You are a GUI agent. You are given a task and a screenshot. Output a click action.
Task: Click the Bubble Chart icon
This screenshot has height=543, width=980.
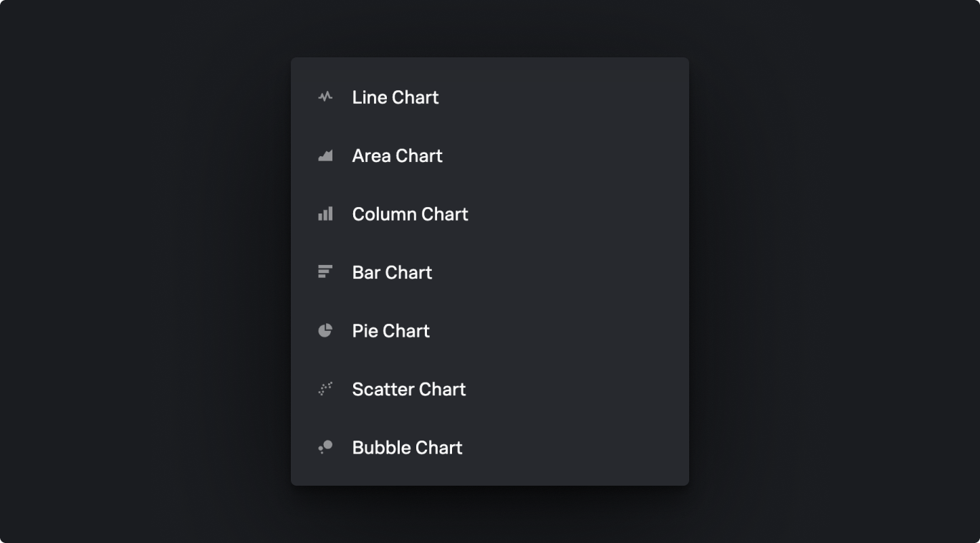click(325, 447)
